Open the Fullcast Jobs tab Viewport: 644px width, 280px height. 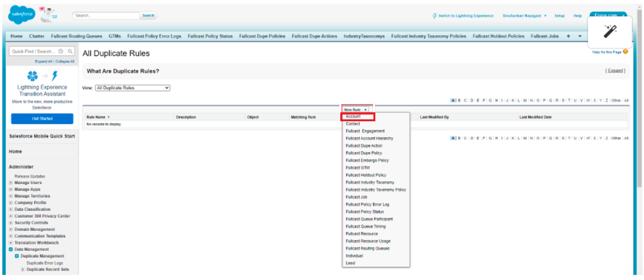point(544,36)
